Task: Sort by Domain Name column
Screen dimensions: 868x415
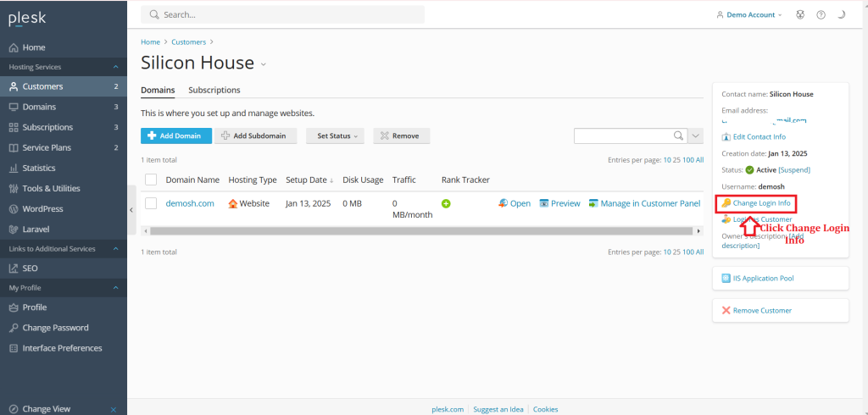Action: tap(192, 180)
